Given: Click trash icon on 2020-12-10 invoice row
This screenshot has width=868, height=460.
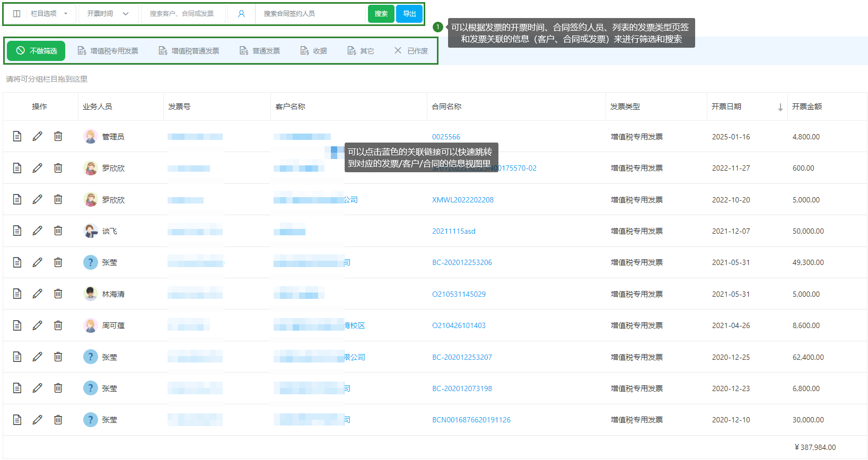Looking at the screenshot, I should (x=58, y=420).
